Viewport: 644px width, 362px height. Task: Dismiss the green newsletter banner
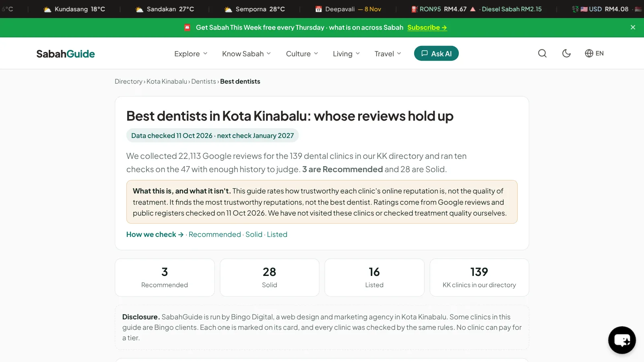pos(633,27)
